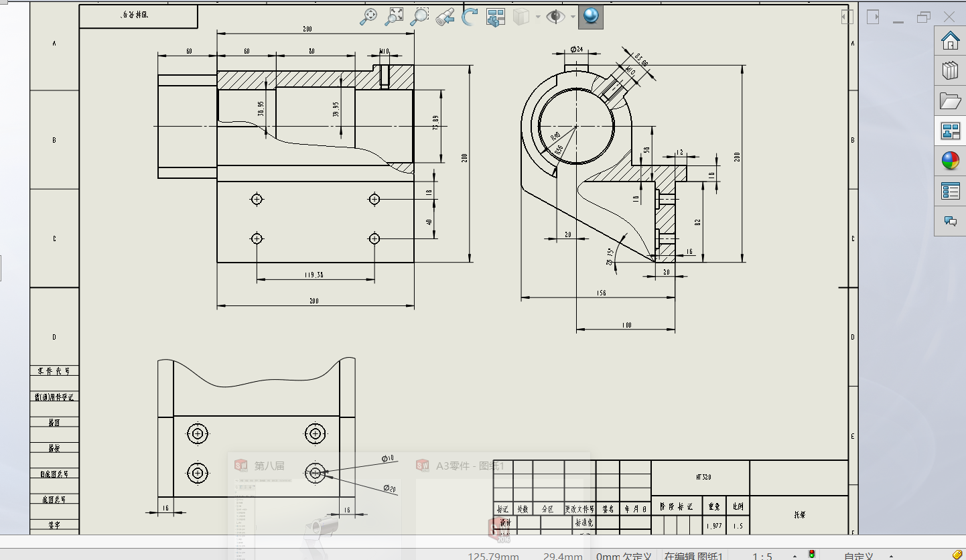Screen dimensions: 966x560
Task: Click the 1.977 weight value in title block
Action: pos(714,527)
